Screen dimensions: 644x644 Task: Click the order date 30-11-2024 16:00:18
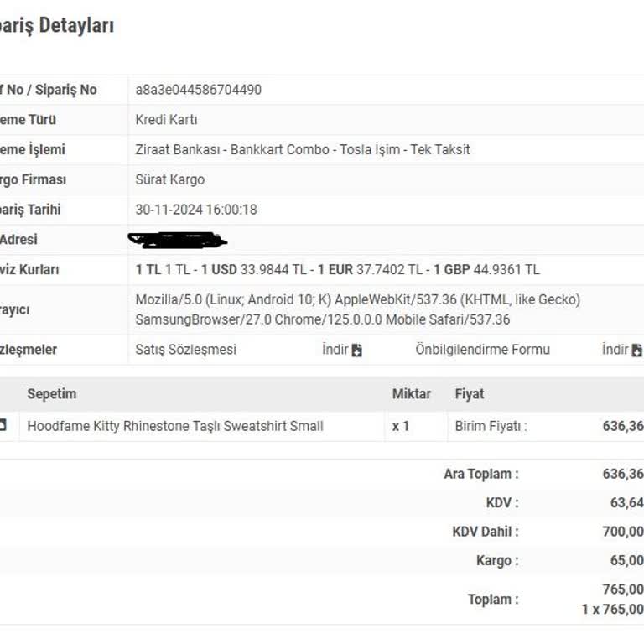[196, 210]
